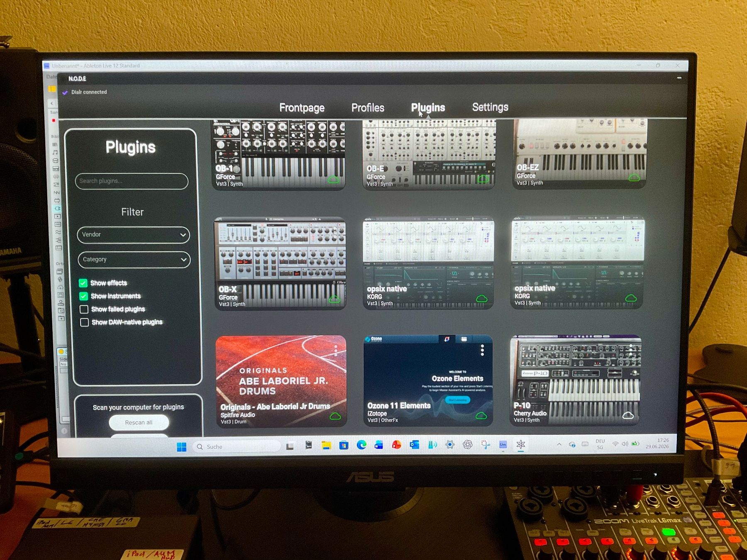
Task: Uncheck the Show effects checkbox
Action: pos(83,283)
